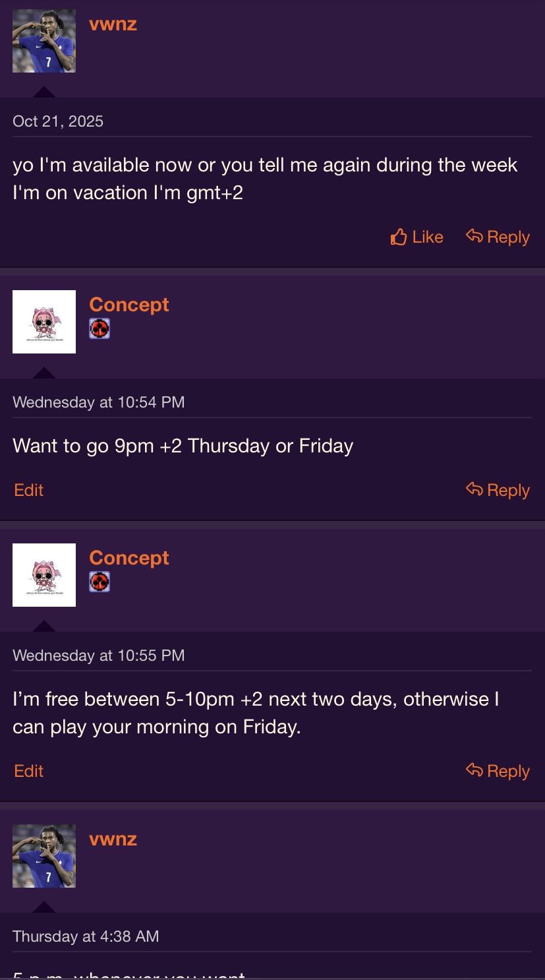Edit the "I'm free between 5-10pm" post
Viewport: 545px width, 980px height.
[x=29, y=771]
